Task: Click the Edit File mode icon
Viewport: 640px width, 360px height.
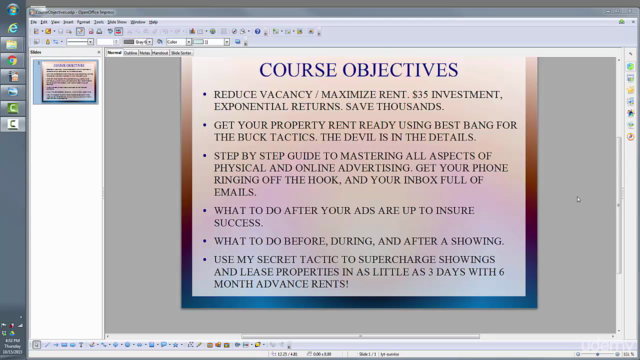Action: click(80, 31)
